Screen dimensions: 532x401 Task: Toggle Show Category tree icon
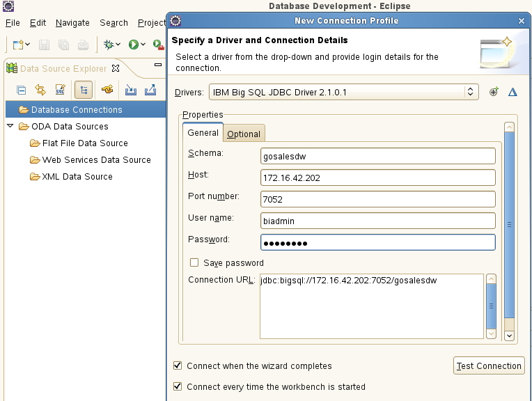point(84,90)
